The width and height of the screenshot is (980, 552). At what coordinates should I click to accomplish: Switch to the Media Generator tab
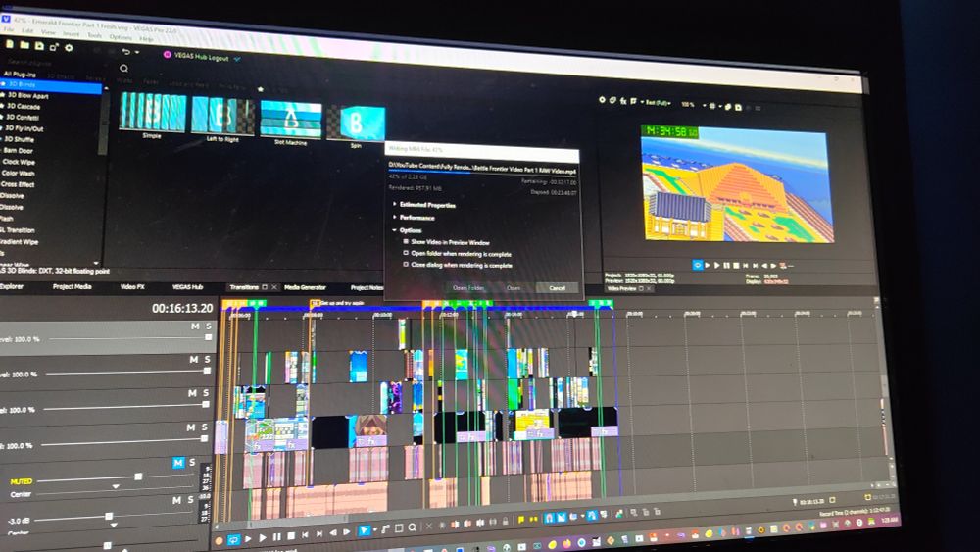pos(305,287)
